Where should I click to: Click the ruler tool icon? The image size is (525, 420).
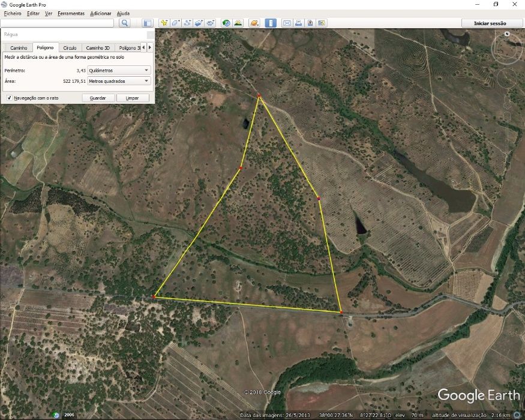coord(271,23)
